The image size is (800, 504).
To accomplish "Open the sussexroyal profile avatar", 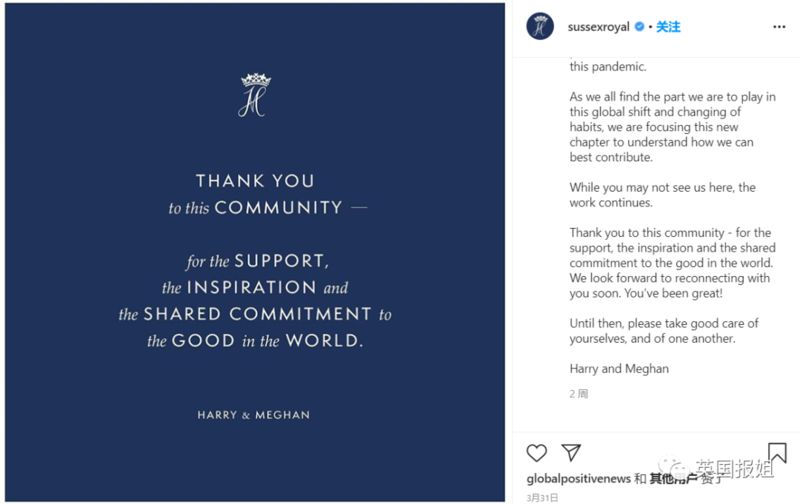I will [x=540, y=26].
